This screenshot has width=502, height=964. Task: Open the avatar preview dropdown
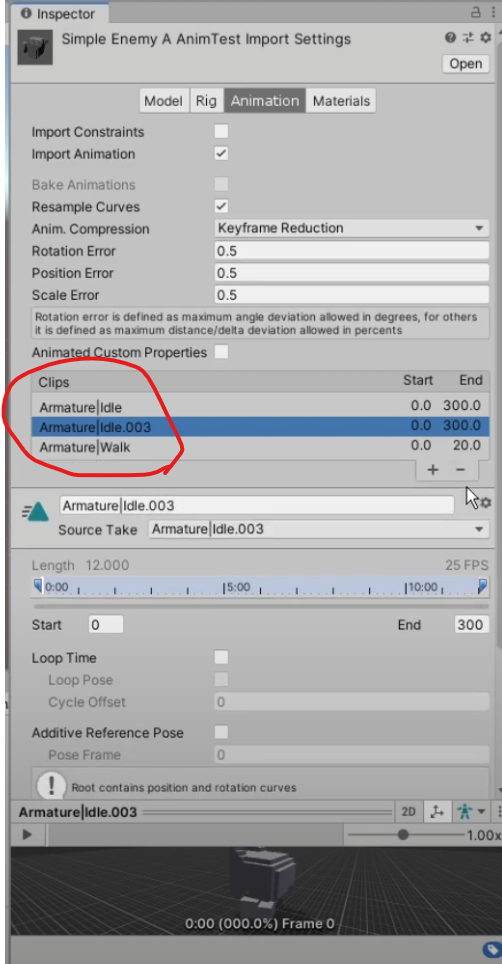471,812
